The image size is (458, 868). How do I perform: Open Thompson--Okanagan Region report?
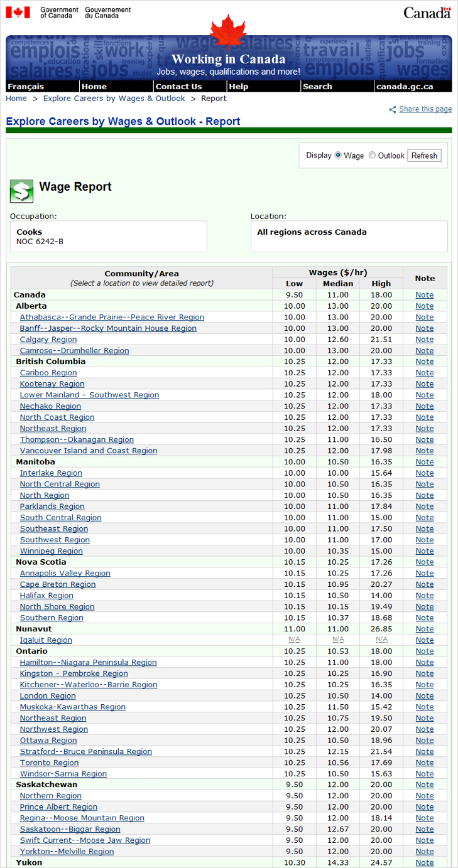pyautogui.click(x=77, y=440)
